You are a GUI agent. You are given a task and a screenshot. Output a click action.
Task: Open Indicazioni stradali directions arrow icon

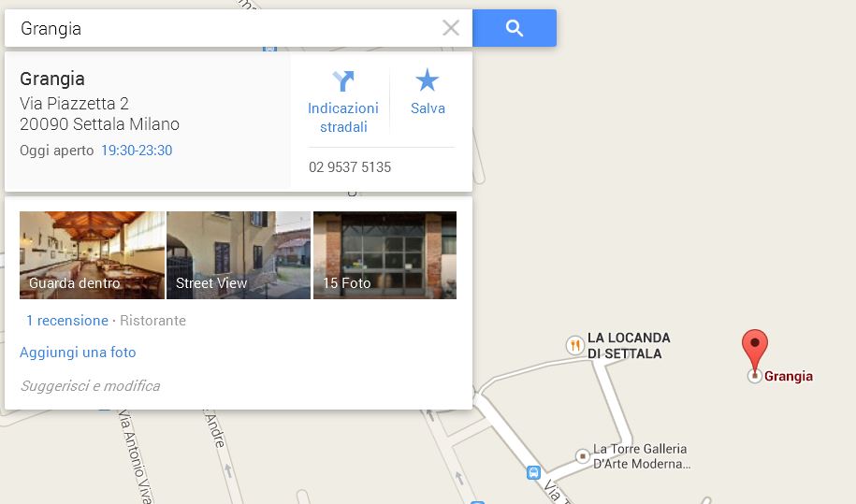(343, 81)
